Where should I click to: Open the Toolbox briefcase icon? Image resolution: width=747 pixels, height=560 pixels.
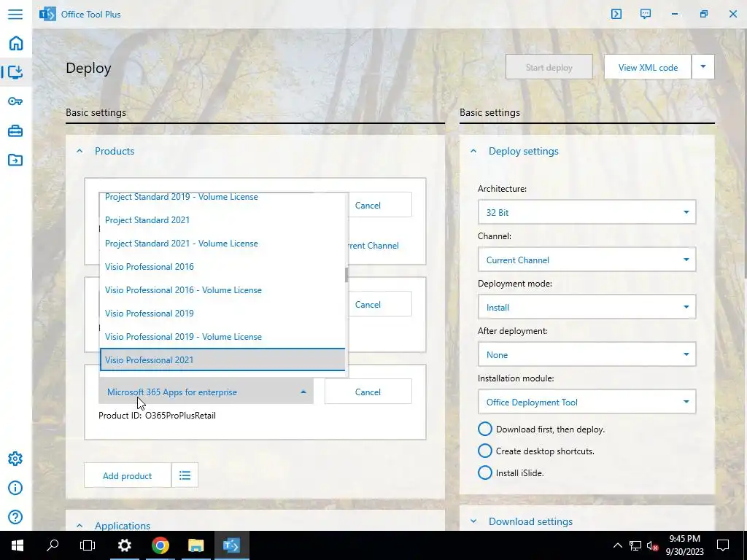coord(15,131)
